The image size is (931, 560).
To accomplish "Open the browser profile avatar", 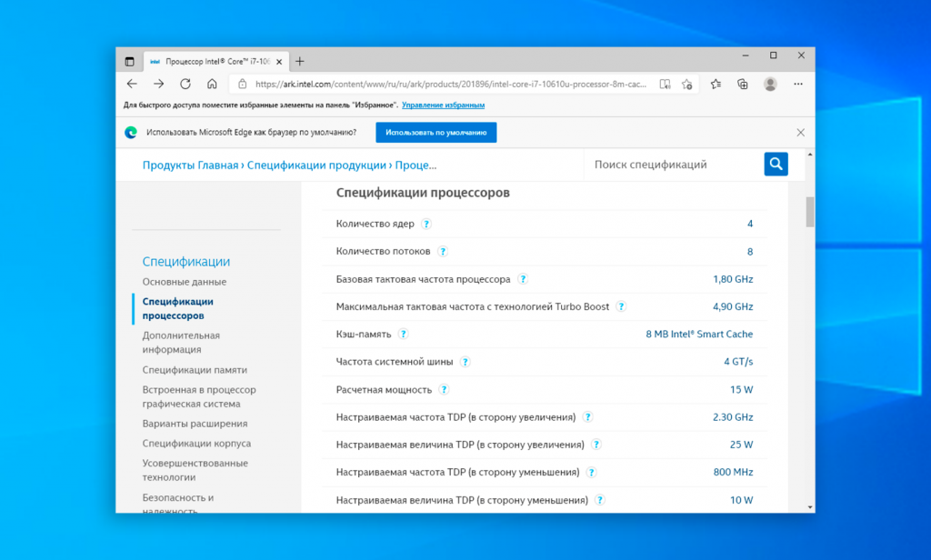I will [769, 84].
